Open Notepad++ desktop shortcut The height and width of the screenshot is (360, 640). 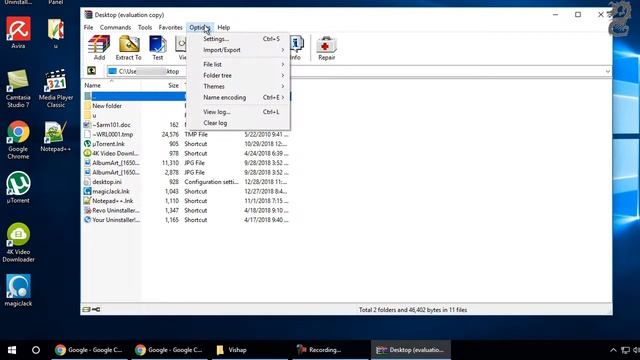tap(56, 137)
